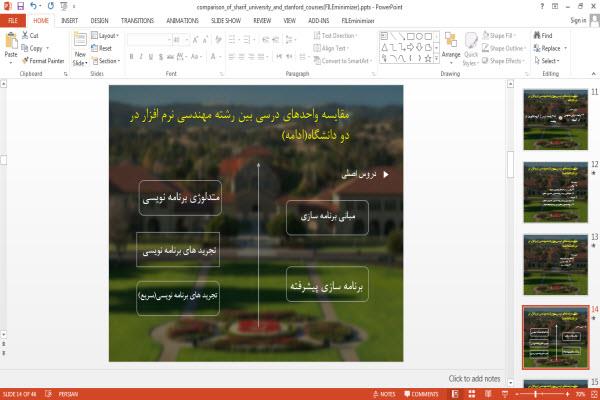Open the Shape Effects dropdown
This screenshot has height=400, width=600.
pyautogui.click(x=503, y=61)
